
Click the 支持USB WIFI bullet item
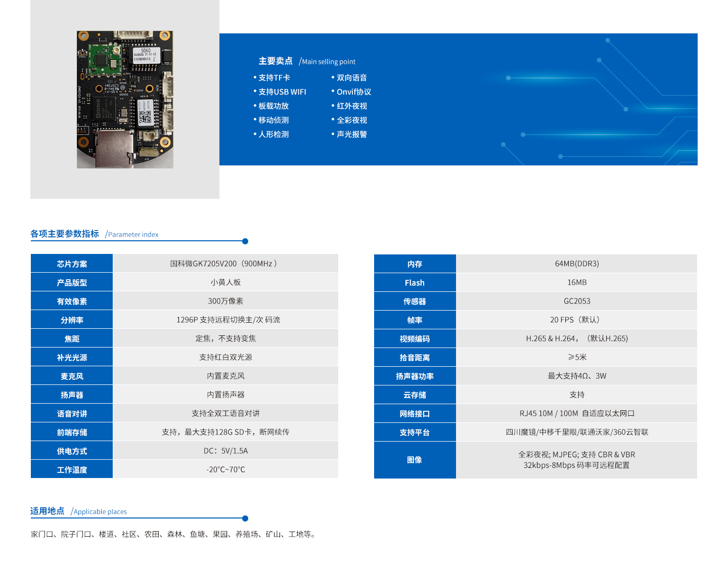tap(282, 92)
